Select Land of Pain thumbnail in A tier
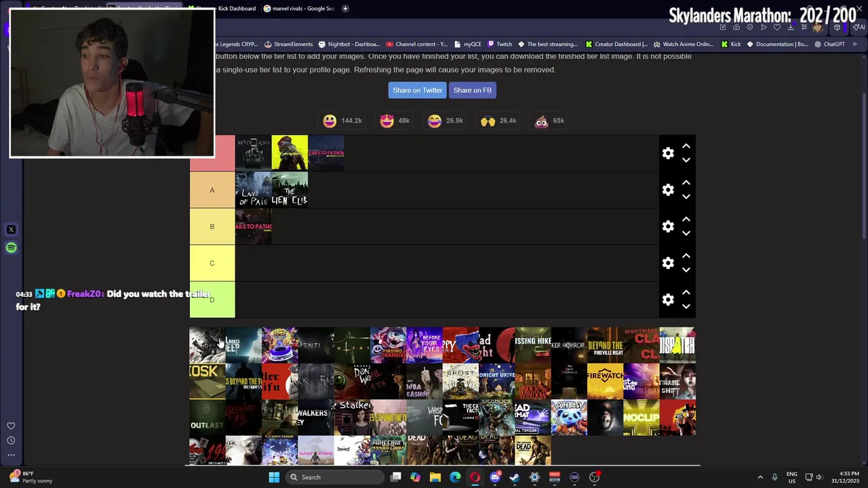The width and height of the screenshot is (868, 488). click(254, 190)
